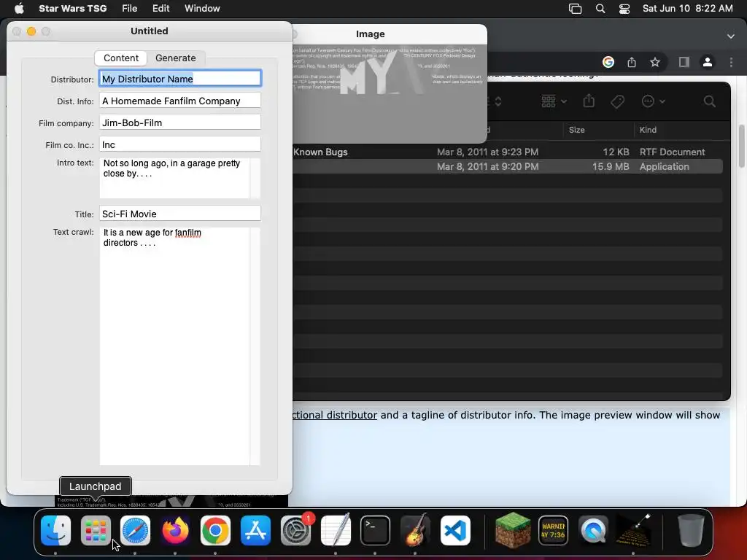This screenshot has width=747, height=560.
Task: Click the Size column header in Finder
Action: pos(598,130)
